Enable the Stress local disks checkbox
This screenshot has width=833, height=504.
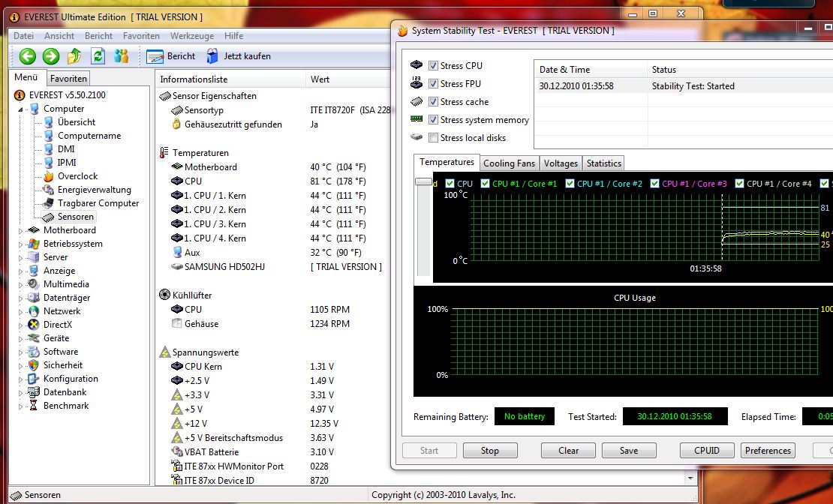(434, 138)
